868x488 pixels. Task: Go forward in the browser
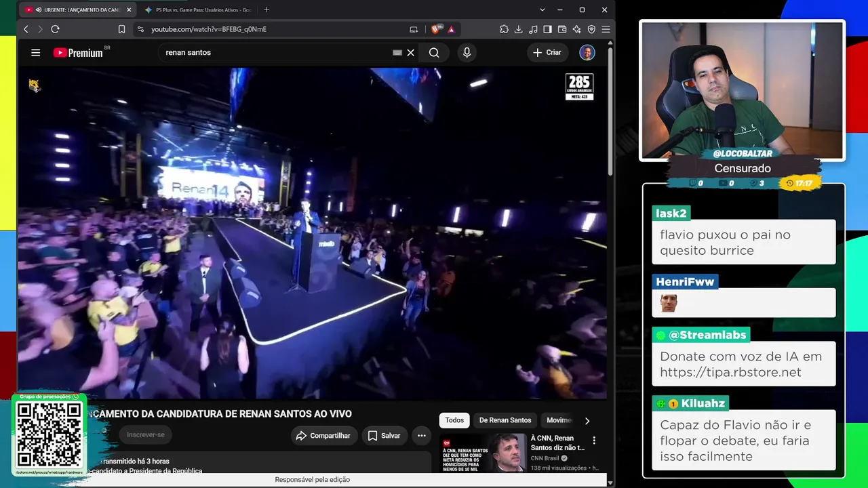pos(40,29)
